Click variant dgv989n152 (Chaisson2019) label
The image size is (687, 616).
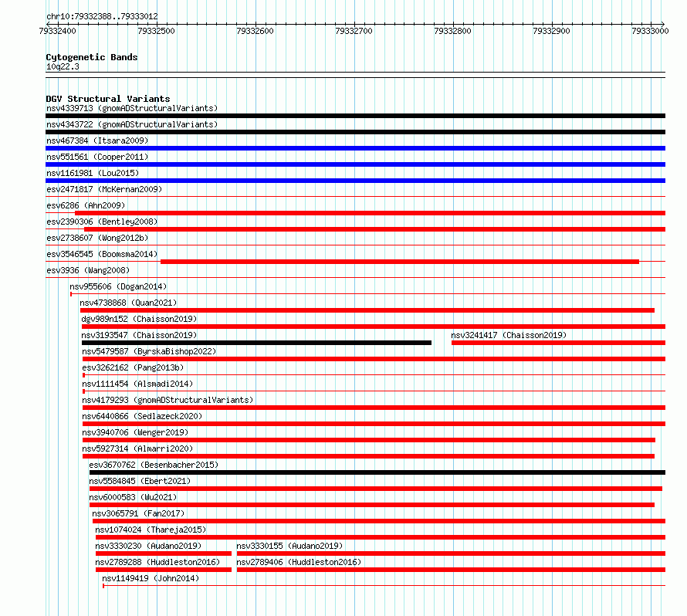pos(139,319)
